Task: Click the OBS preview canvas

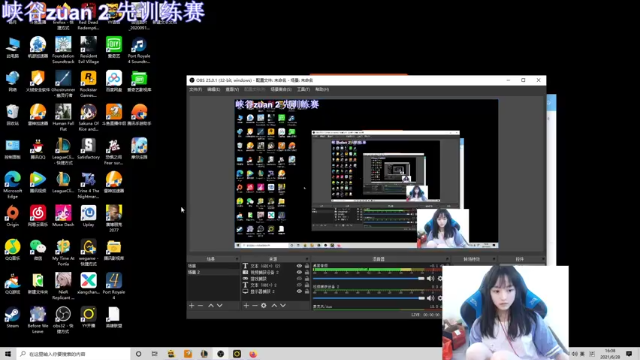Action: [366, 173]
